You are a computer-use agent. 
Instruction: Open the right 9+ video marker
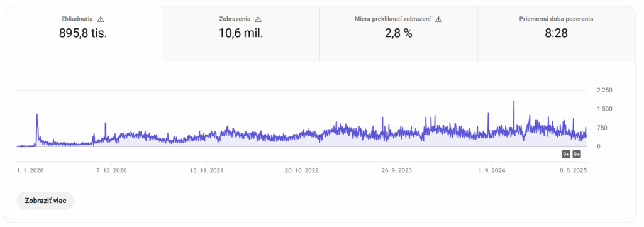click(577, 154)
